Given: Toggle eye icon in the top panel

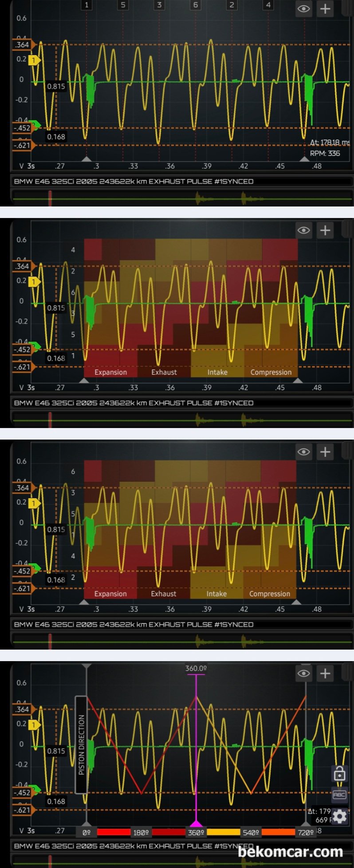Looking at the screenshot, I should [x=304, y=9].
